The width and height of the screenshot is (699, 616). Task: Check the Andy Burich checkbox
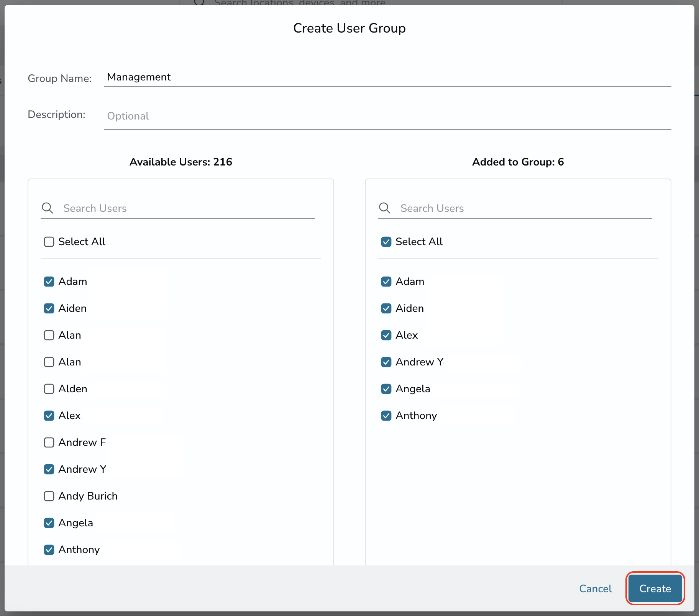pos(49,496)
